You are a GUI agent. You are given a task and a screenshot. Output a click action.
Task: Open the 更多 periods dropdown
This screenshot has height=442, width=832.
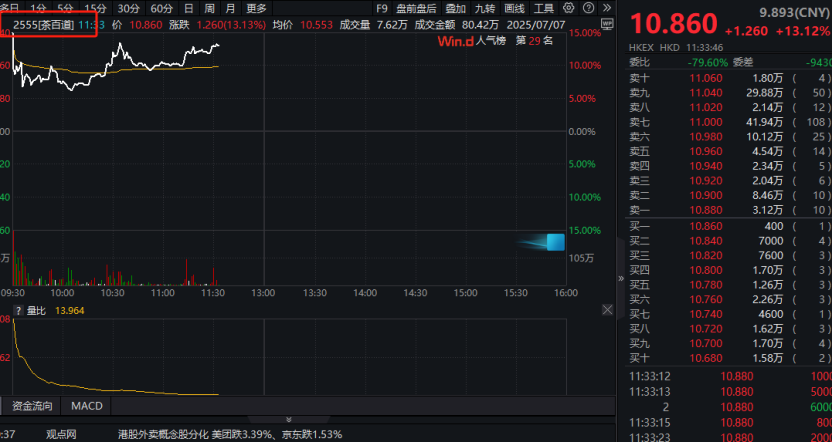256,9
